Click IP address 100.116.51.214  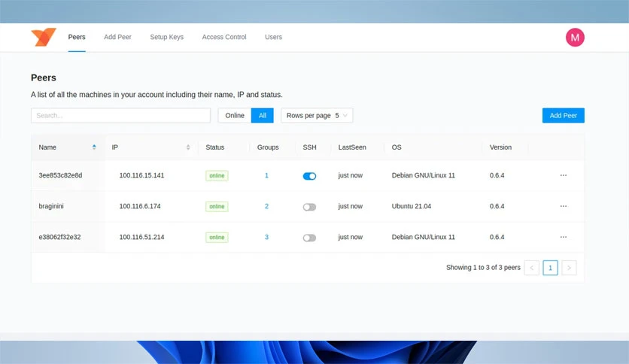pyautogui.click(x=141, y=237)
